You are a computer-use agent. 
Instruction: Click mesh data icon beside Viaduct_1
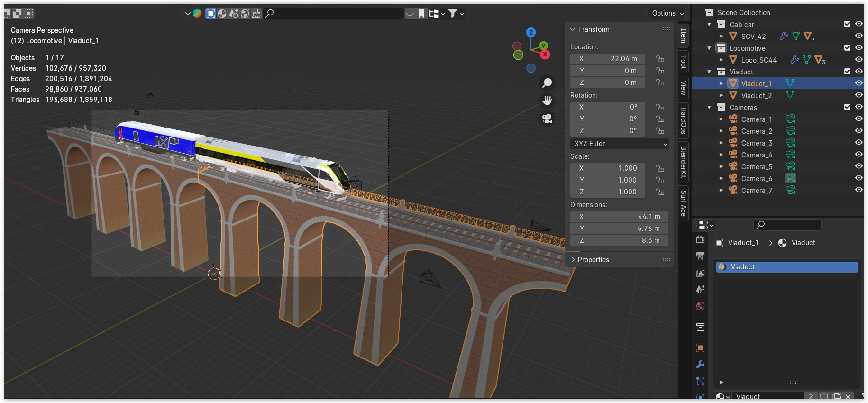tap(790, 83)
